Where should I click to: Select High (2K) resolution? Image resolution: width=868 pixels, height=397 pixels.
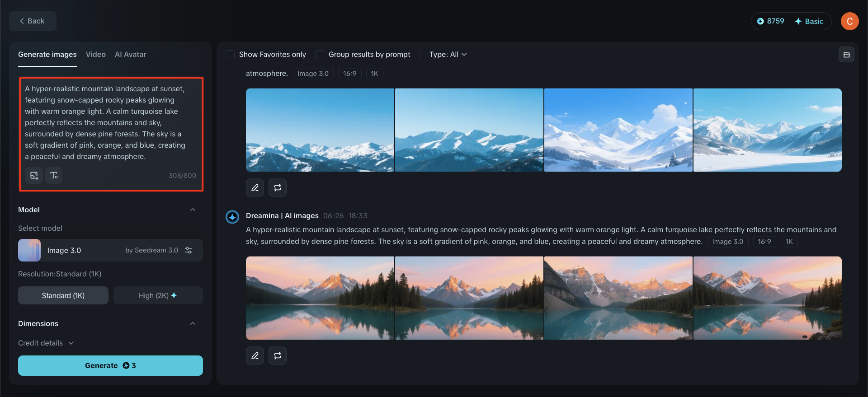(158, 295)
